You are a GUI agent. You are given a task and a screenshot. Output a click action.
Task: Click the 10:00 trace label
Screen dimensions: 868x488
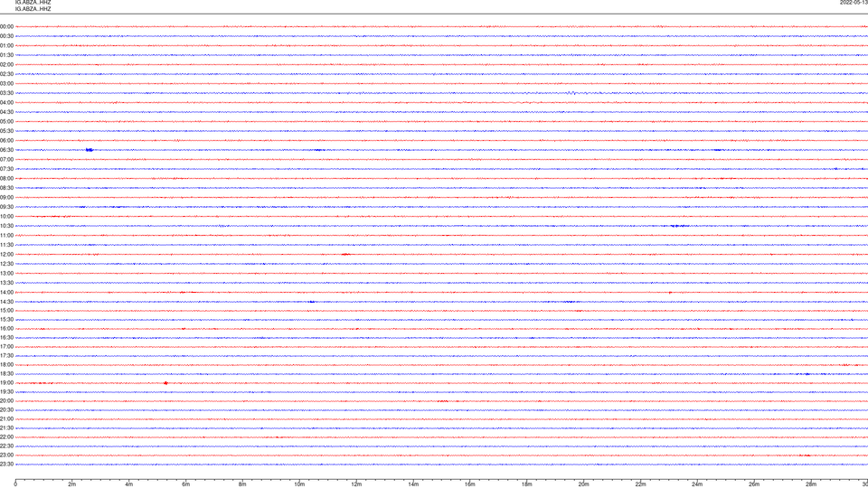point(6,216)
